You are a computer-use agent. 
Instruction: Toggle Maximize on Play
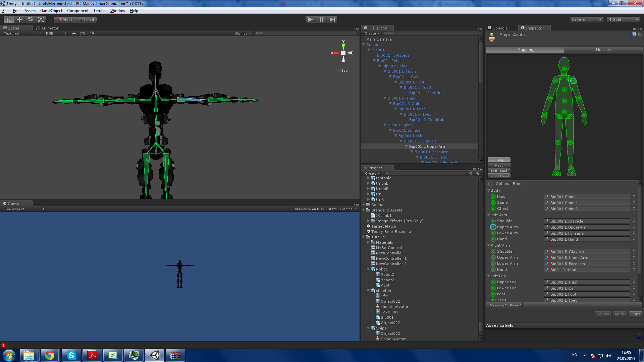tap(310, 209)
